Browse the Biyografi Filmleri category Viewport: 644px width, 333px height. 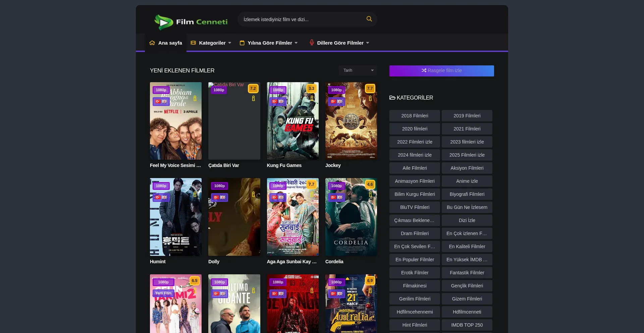pyautogui.click(x=467, y=194)
